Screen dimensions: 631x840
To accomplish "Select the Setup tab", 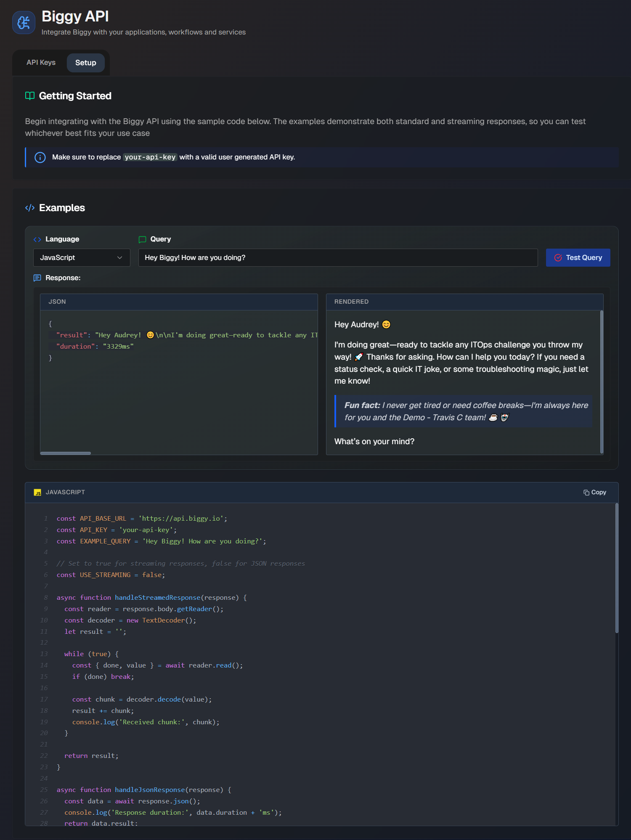I will click(x=86, y=63).
